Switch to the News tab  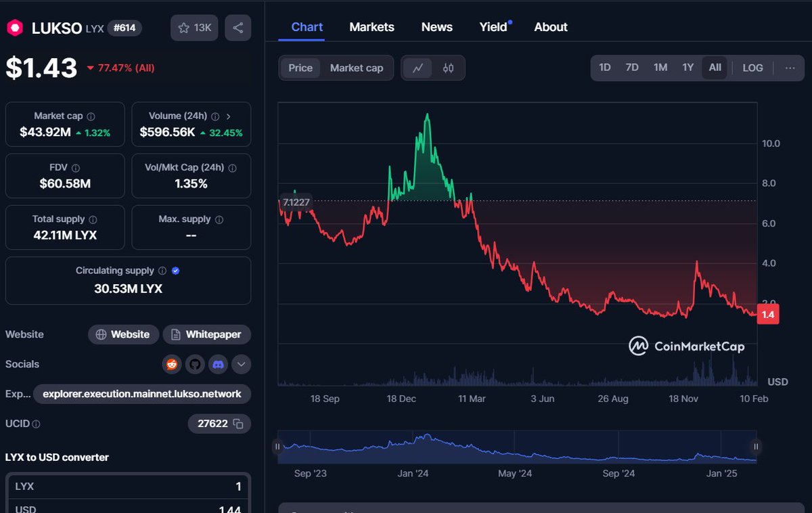tap(436, 27)
